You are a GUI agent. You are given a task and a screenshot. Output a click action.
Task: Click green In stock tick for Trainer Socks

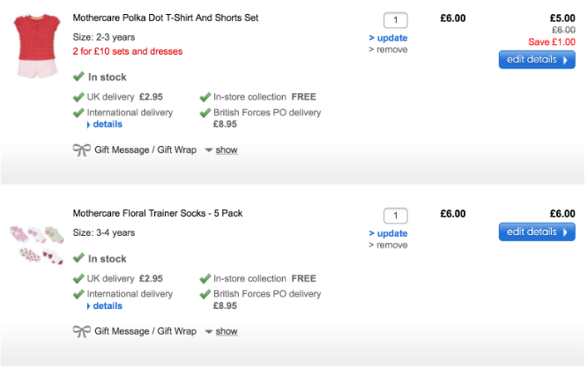click(x=79, y=259)
